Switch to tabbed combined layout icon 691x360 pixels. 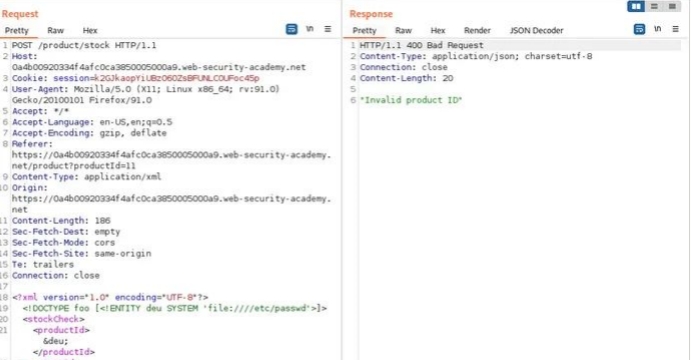click(x=672, y=6)
